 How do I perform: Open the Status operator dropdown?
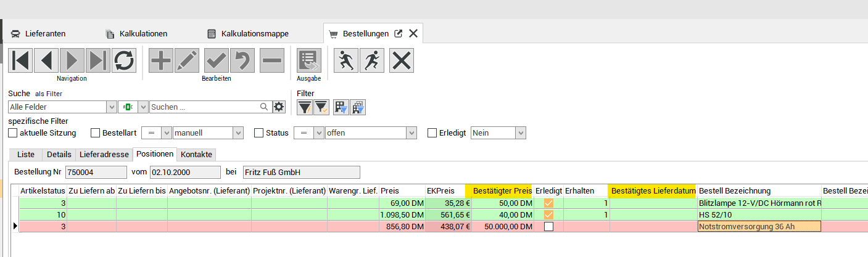coord(318,133)
